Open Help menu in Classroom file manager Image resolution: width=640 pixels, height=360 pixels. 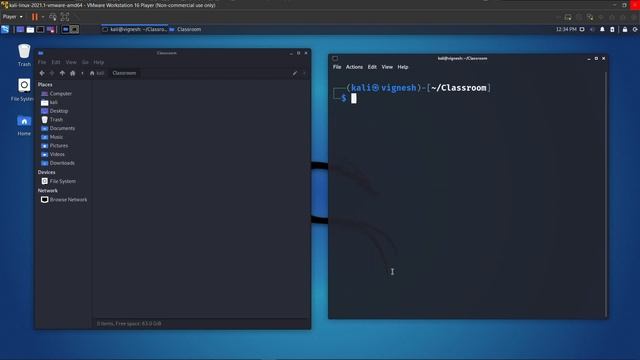point(99,62)
